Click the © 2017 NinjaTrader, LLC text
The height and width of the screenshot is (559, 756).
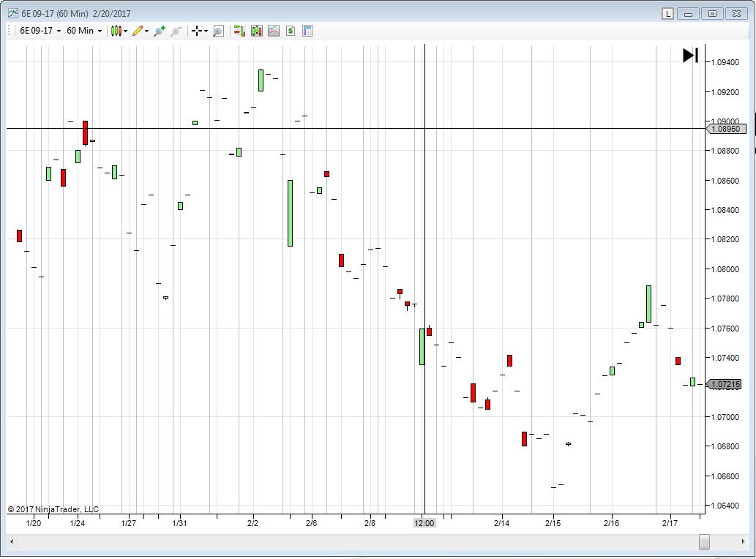pyautogui.click(x=53, y=509)
